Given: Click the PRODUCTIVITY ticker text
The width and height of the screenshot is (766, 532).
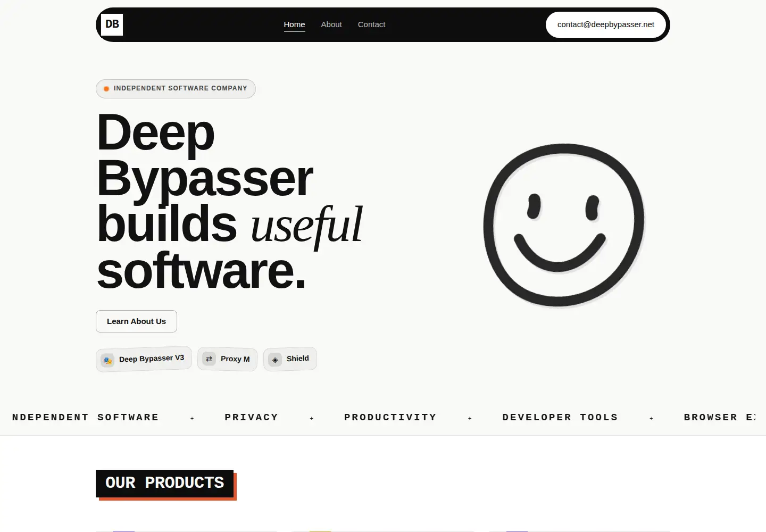Looking at the screenshot, I should (390, 418).
